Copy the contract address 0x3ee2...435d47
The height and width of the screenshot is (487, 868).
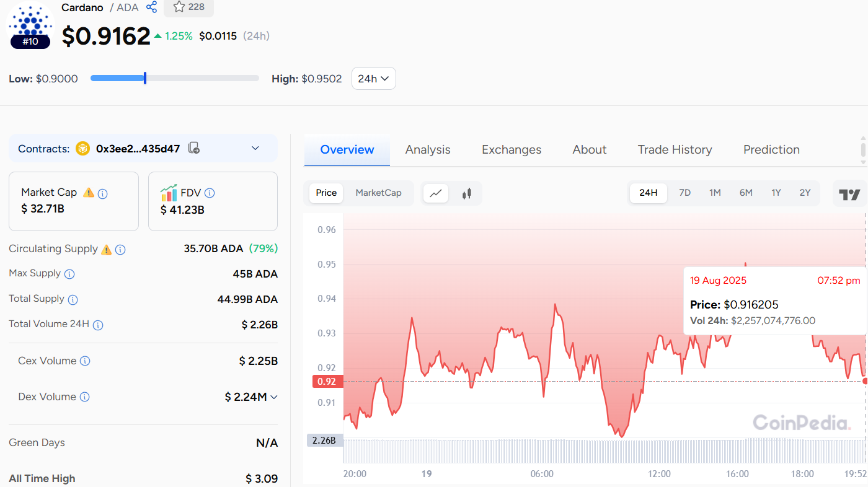click(194, 149)
